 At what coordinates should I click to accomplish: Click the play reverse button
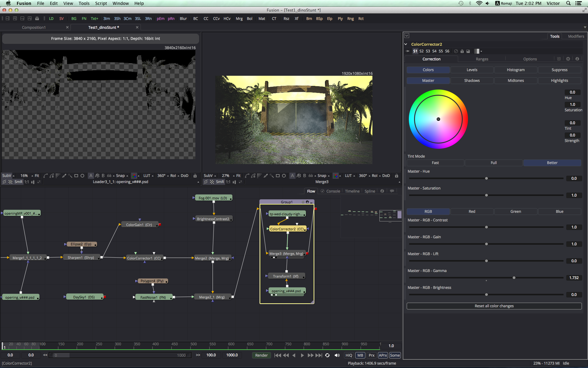tap(294, 355)
